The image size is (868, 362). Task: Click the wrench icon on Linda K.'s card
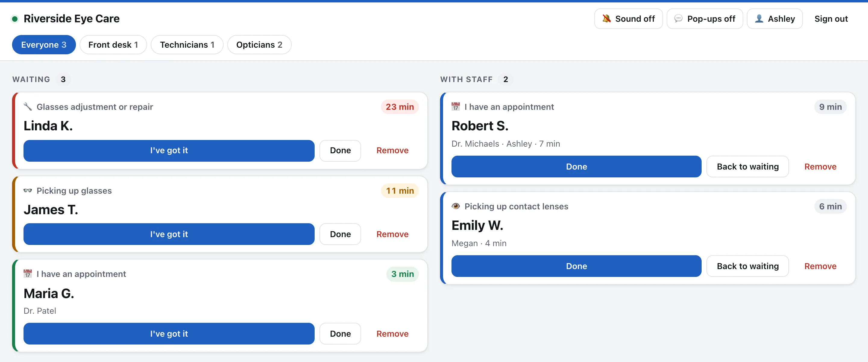tap(28, 106)
